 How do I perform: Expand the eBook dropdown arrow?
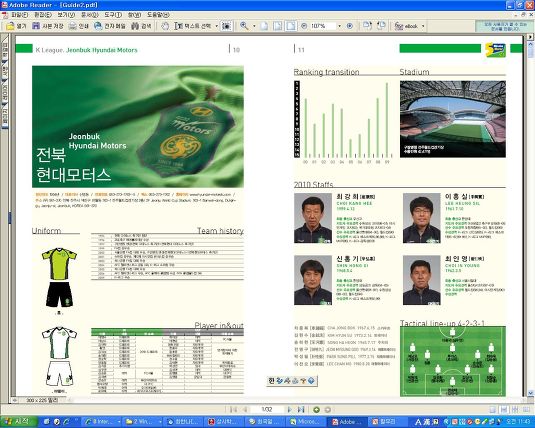tap(423, 26)
